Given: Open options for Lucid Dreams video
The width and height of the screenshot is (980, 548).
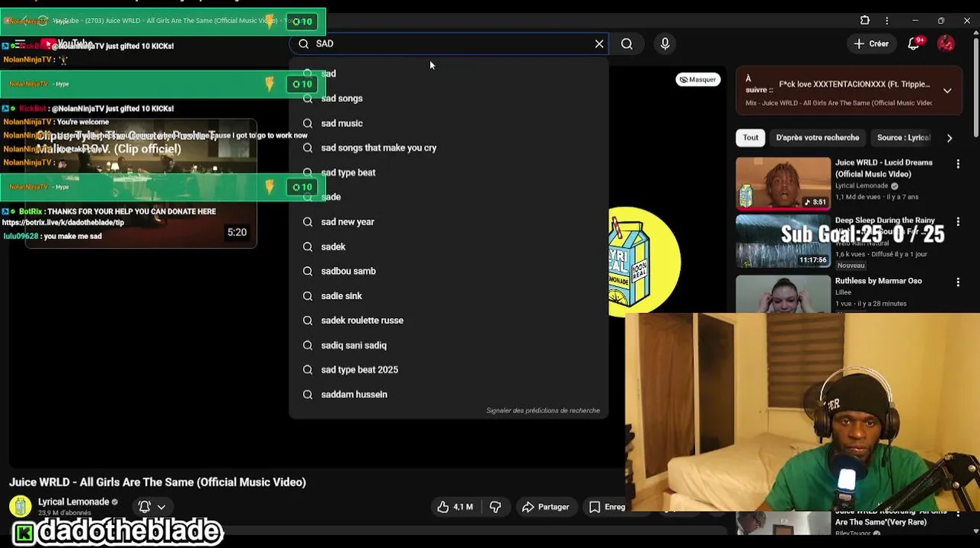Looking at the screenshot, I should tap(958, 164).
